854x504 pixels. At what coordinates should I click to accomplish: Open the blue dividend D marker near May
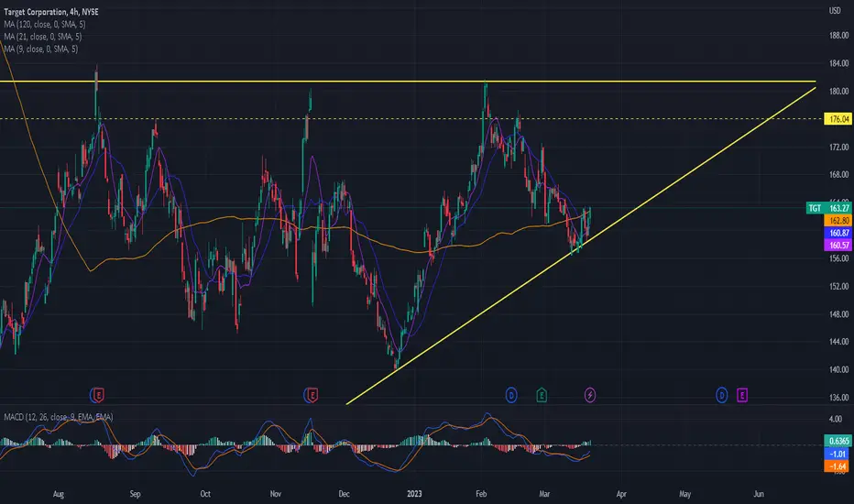click(722, 394)
